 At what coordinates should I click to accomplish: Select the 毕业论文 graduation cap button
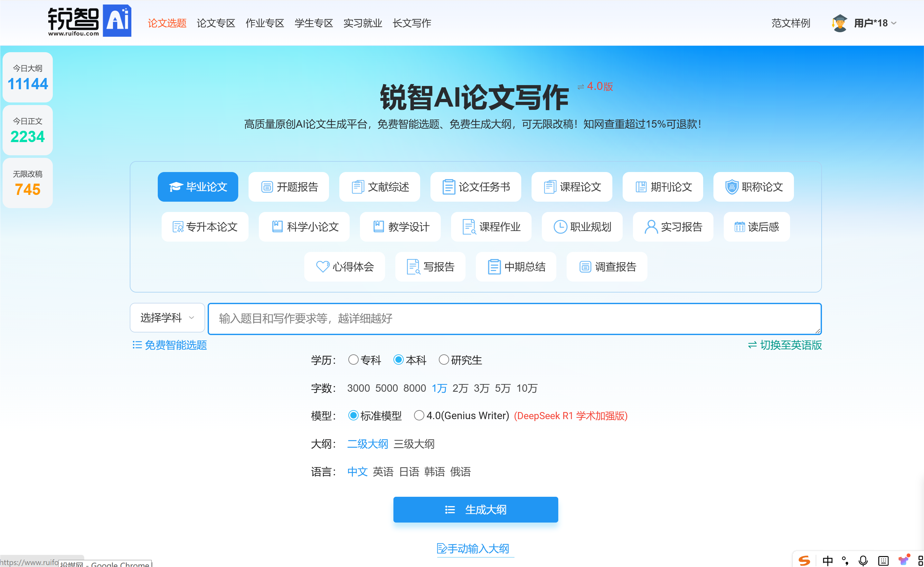(x=198, y=187)
